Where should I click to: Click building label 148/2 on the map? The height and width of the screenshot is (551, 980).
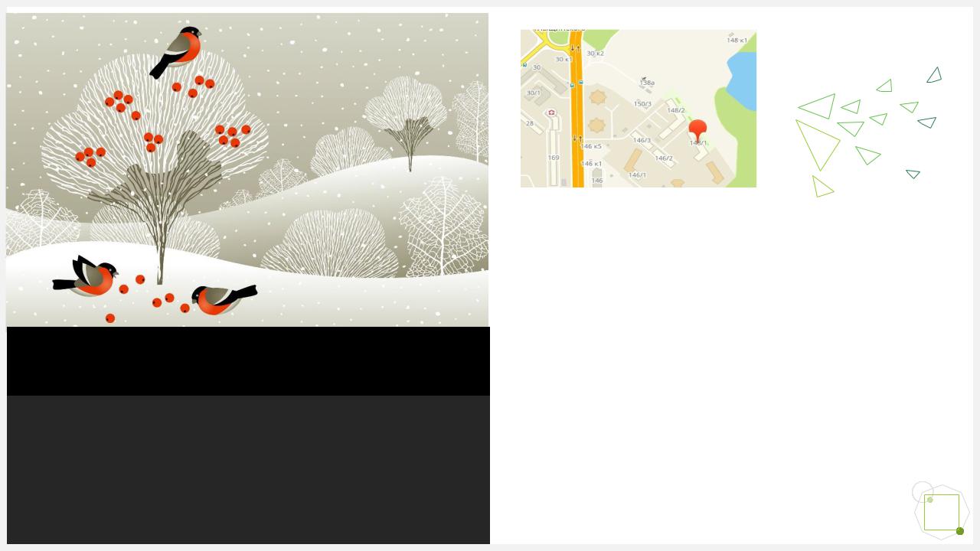coord(676,110)
